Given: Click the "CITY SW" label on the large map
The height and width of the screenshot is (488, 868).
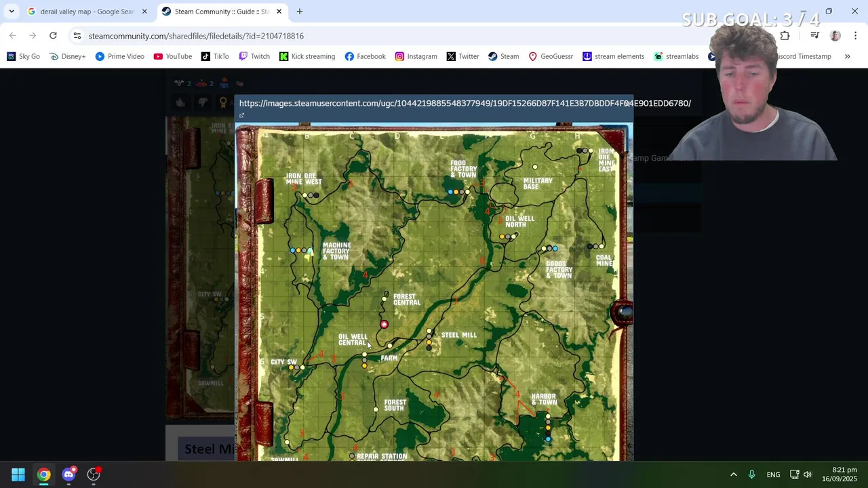Looking at the screenshot, I should point(283,362).
